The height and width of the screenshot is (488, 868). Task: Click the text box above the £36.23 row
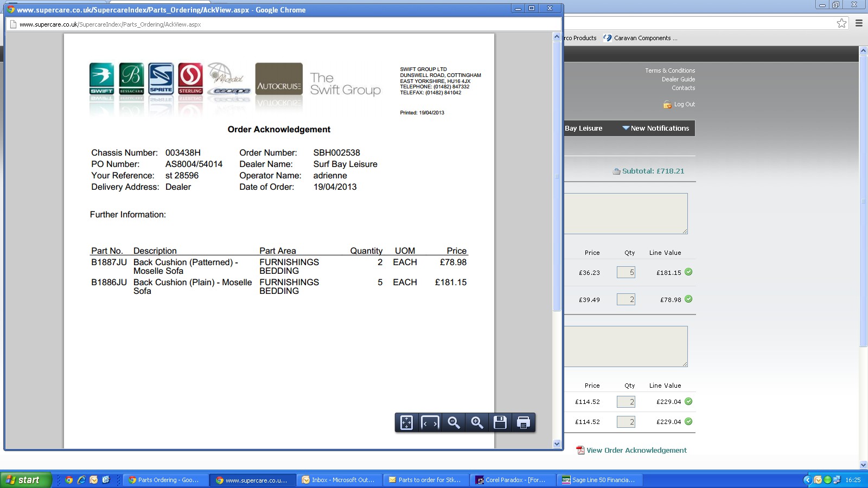(x=626, y=214)
